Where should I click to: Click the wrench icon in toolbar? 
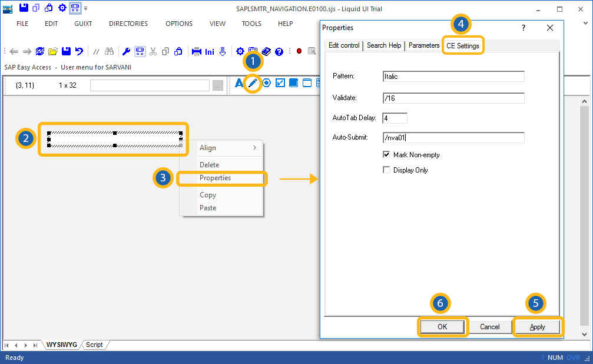tap(125, 51)
